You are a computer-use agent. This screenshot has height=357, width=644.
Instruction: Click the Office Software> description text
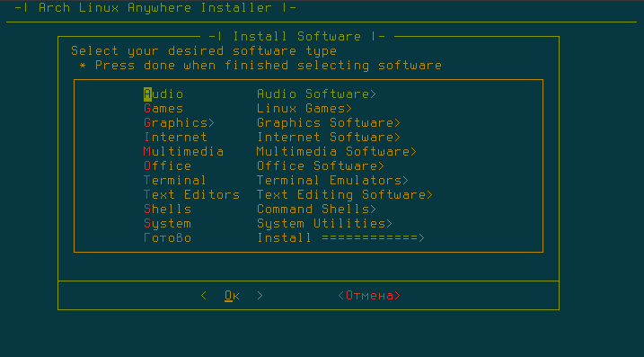pyautogui.click(x=321, y=166)
